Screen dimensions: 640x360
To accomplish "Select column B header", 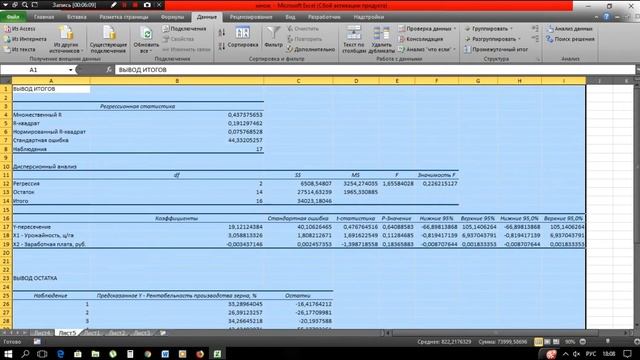I will coord(177,81).
